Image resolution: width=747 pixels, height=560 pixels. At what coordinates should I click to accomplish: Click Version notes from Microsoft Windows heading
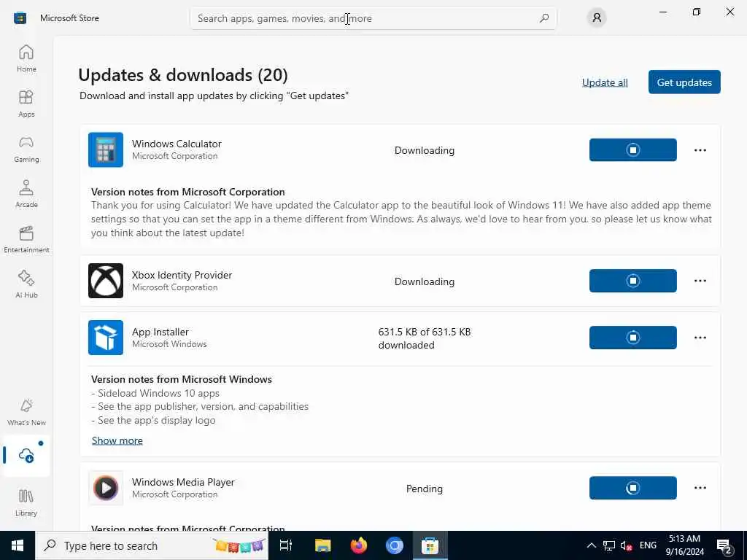click(182, 379)
